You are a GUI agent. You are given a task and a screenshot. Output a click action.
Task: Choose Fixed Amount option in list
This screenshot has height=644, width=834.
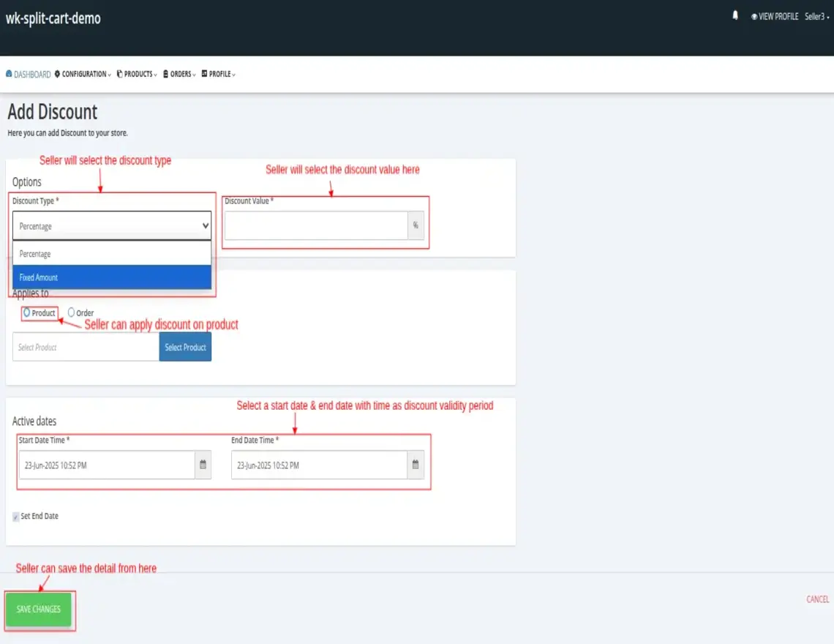(112, 277)
